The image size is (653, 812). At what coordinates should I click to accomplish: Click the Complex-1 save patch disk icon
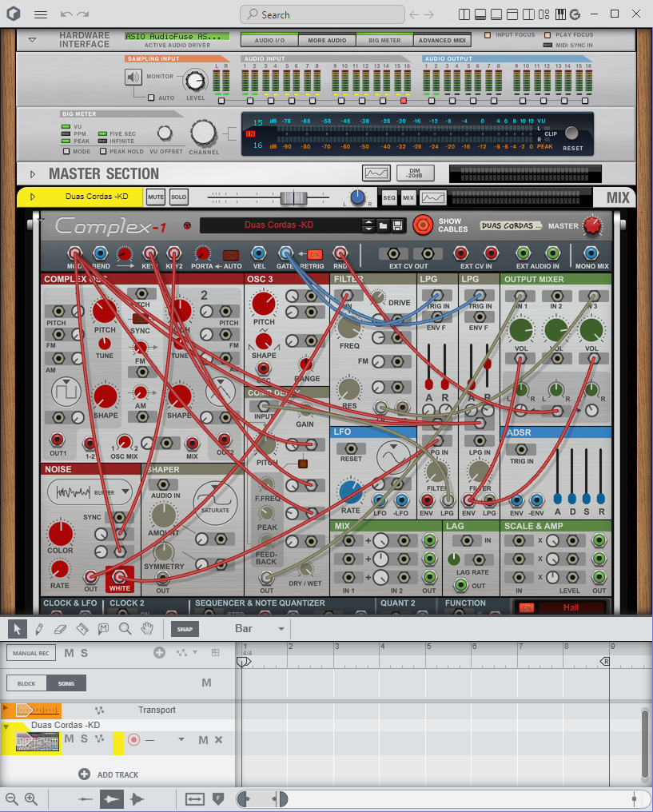[x=398, y=225]
